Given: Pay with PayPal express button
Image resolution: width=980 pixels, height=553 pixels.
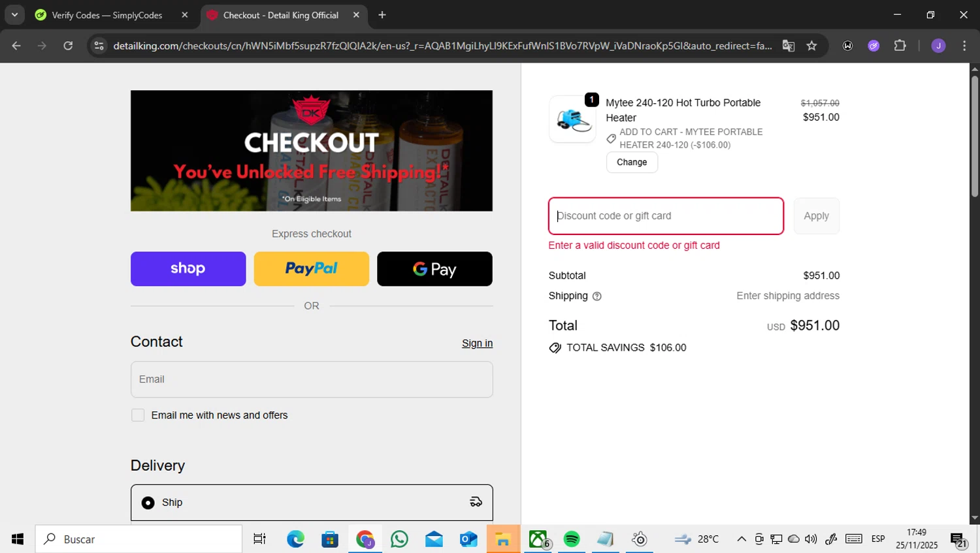Looking at the screenshot, I should click(x=311, y=269).
